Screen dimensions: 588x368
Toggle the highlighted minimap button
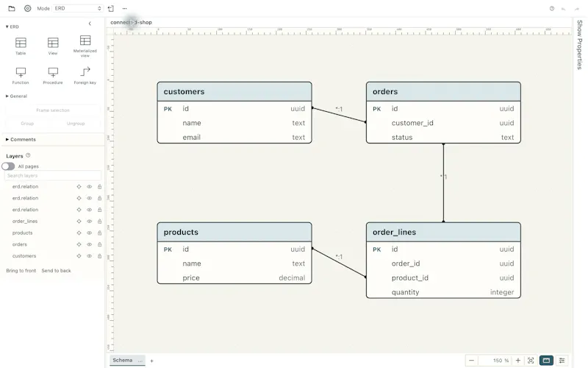coord(546,361)
